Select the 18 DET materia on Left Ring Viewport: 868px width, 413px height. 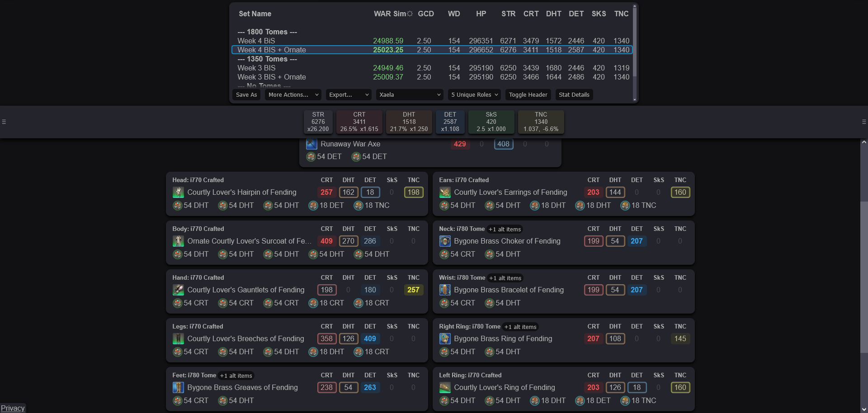(593, 401)
